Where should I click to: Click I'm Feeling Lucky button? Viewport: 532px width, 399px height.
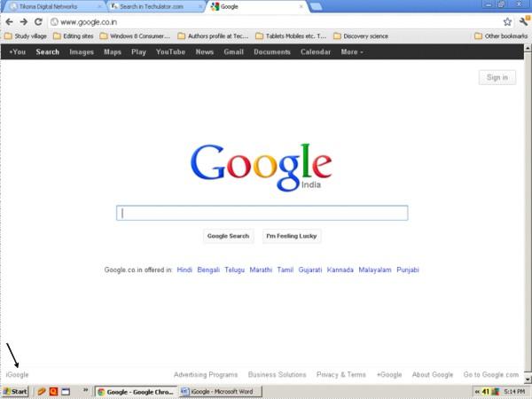coord(292,236)
